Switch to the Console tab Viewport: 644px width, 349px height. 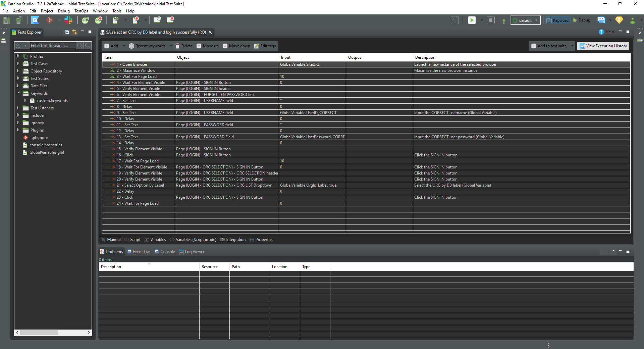165,252
